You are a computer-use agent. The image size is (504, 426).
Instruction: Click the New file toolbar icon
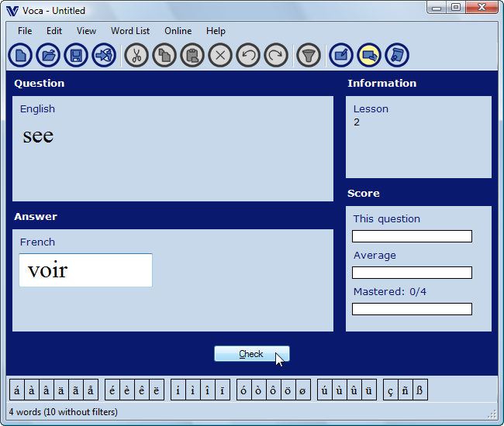pyautogui.click(x=20, y=55)
